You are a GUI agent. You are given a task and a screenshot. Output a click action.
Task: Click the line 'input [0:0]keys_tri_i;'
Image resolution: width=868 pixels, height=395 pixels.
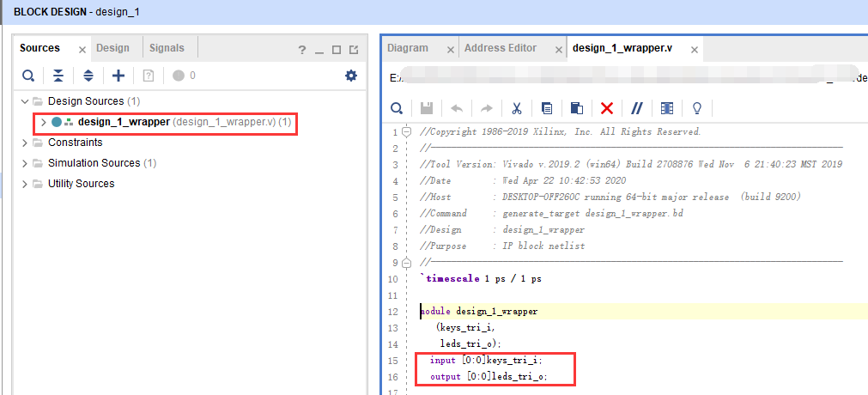(487, 361)
